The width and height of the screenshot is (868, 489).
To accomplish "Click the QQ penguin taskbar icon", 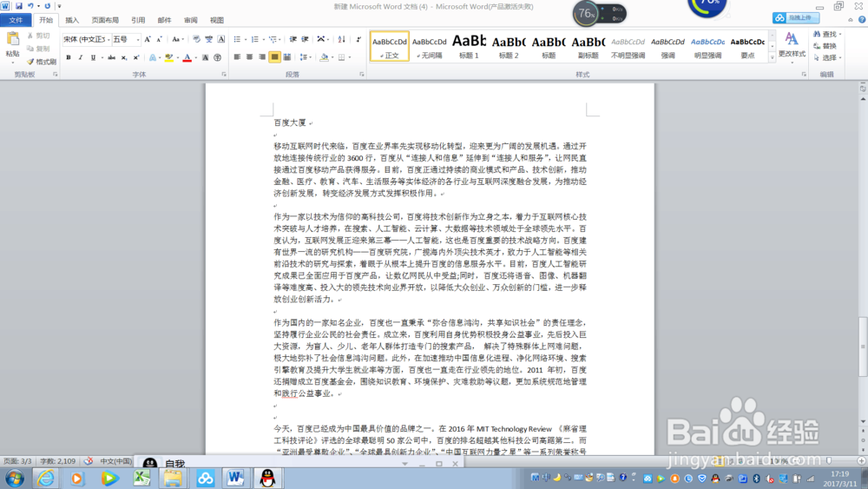I will [268, 478].
